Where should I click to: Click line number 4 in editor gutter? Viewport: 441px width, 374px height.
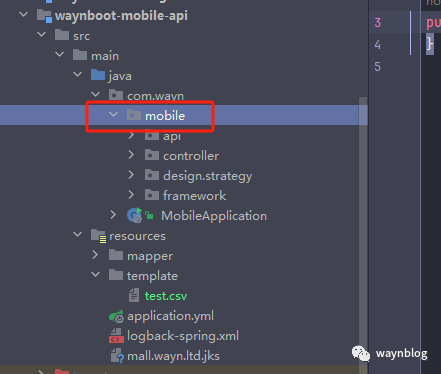click(377, 45)
